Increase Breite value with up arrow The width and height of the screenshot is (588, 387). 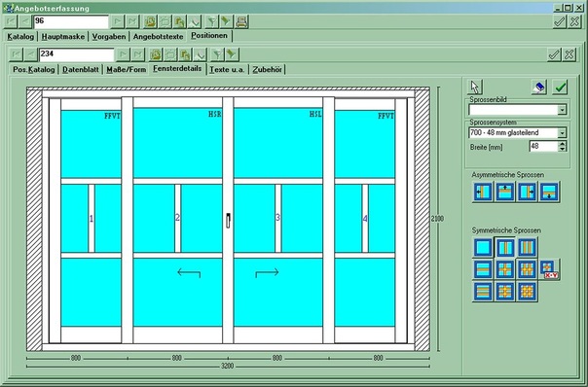pos(562,144)
